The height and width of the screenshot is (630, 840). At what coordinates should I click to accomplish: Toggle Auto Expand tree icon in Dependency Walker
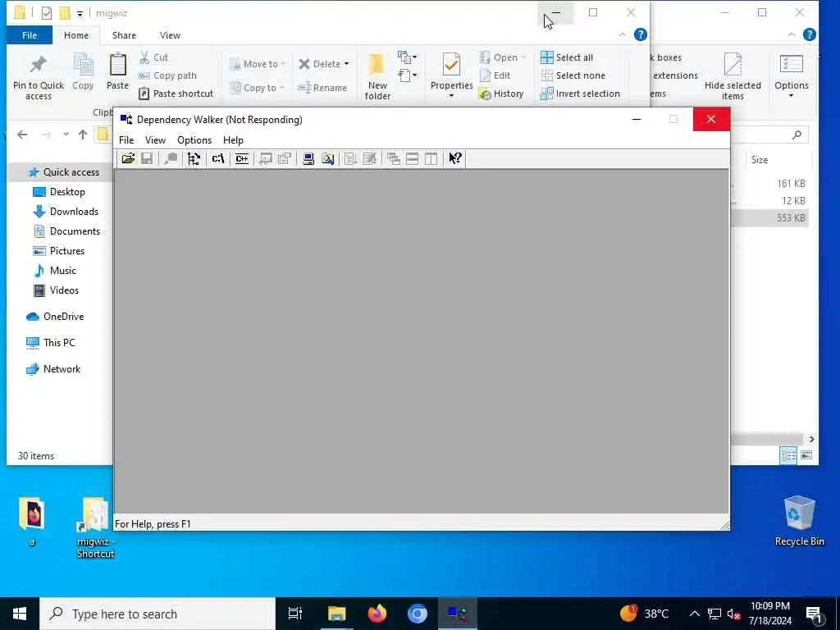pyautogui.click(x=194, y=158)
